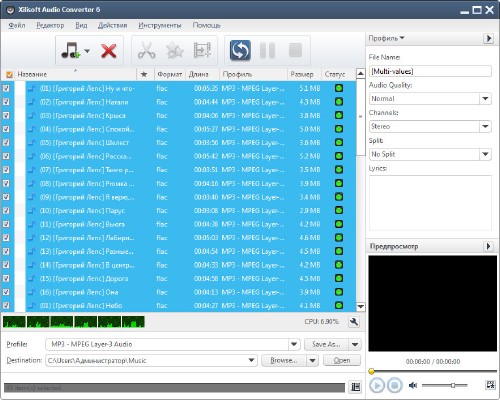
Task: Click the Save As... button
Action: 326,344
